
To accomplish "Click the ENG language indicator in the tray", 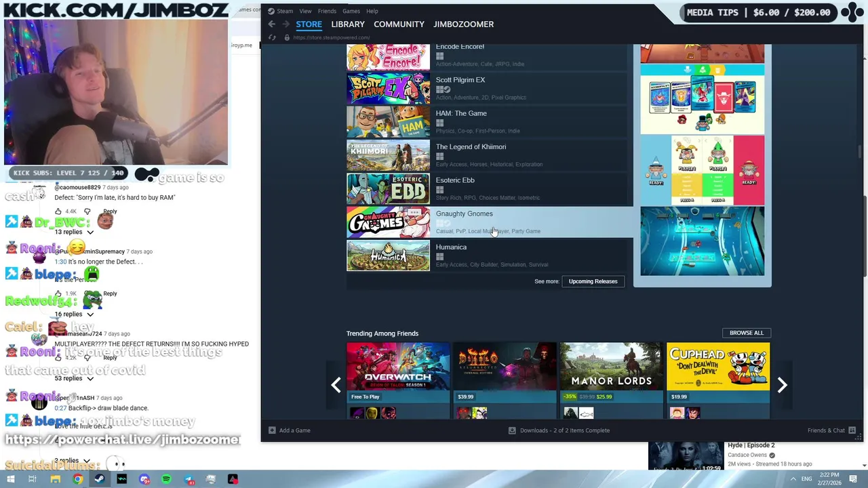I will [x=806, y=479].
